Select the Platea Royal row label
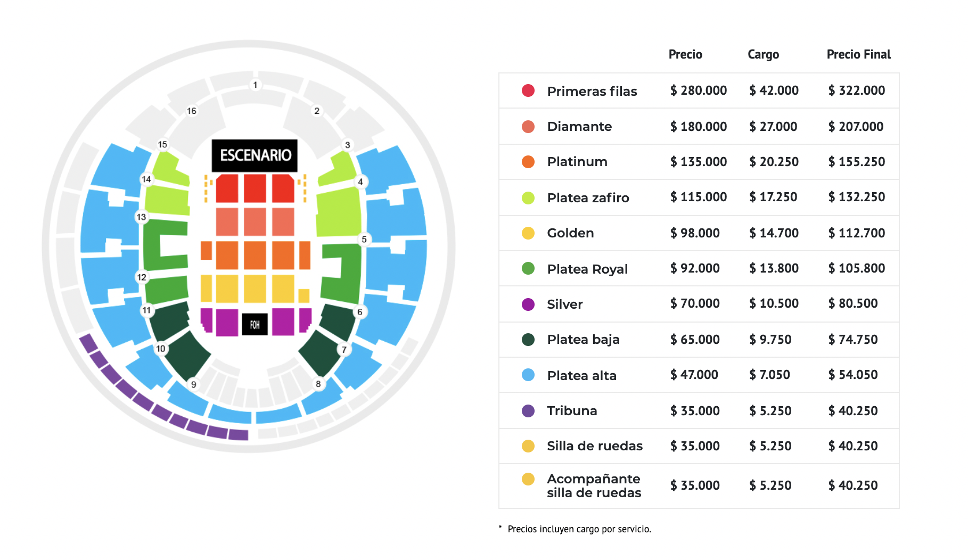 [x=587, y=269]
